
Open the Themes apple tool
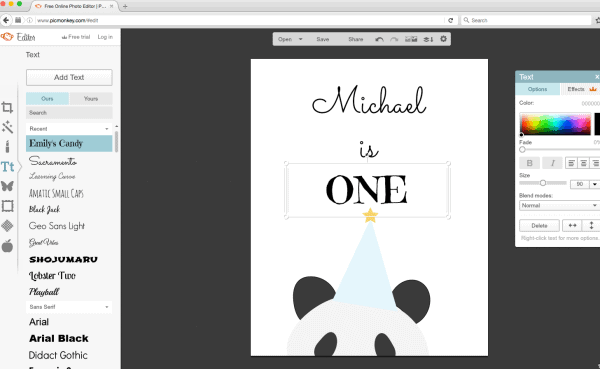coord(7,246)
